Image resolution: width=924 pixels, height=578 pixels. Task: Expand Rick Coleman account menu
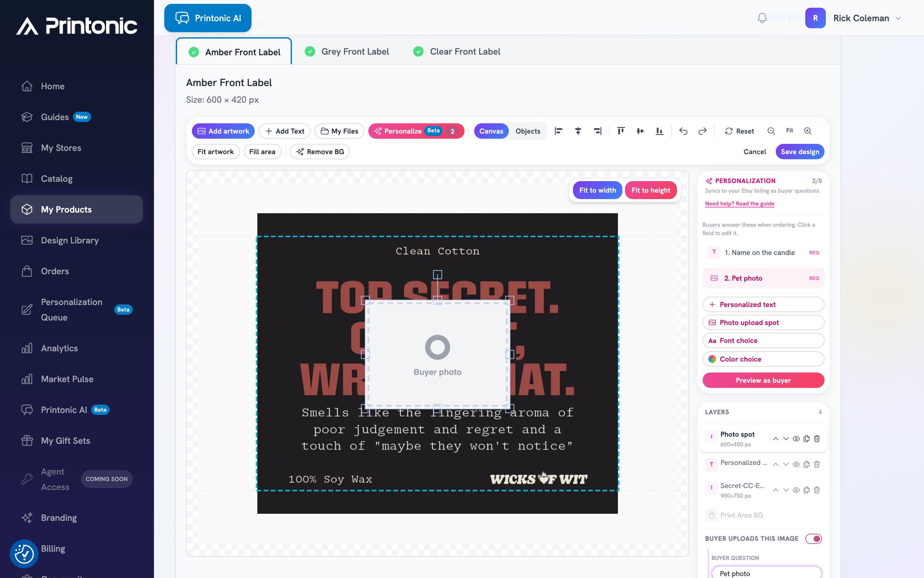coord(898,18)
